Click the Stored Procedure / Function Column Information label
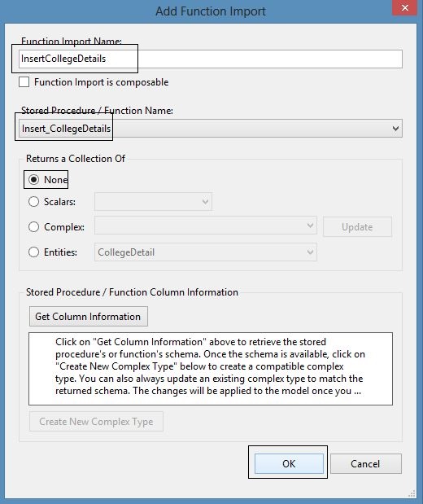423x504 pixels. point(132,292)
